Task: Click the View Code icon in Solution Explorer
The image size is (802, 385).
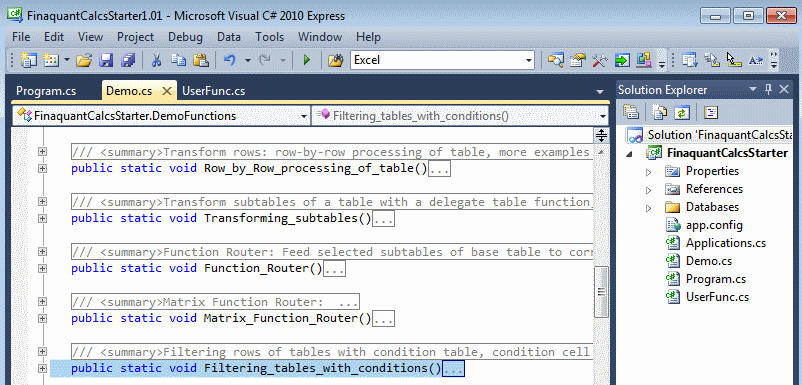Action: [x=711, y=112]
